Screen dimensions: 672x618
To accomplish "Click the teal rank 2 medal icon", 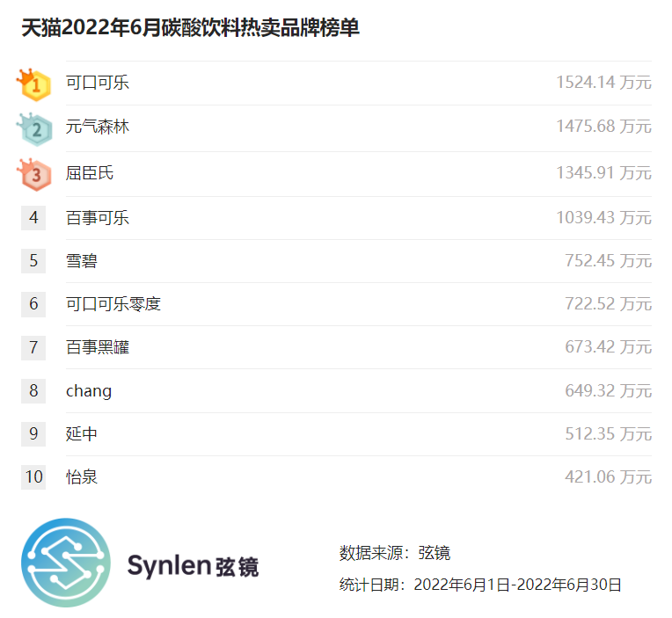I will [34, 129].
